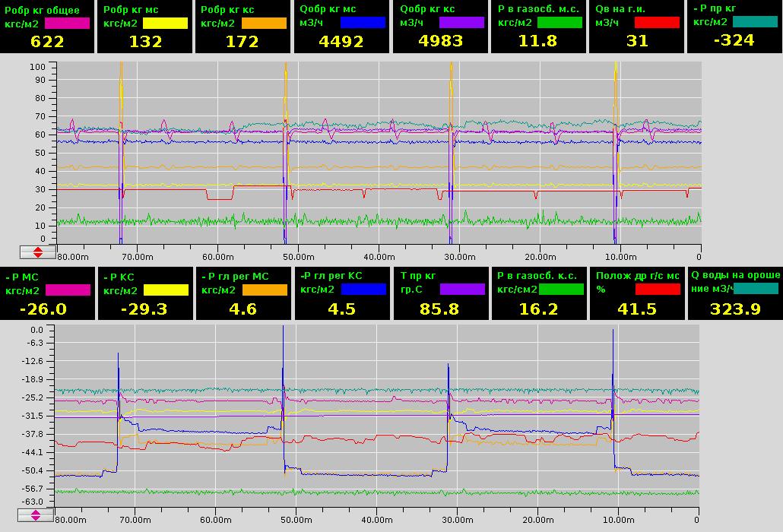Select the yellow swatch for Робр кг мс
Screen dimensions: 783x532
[166, 23]
